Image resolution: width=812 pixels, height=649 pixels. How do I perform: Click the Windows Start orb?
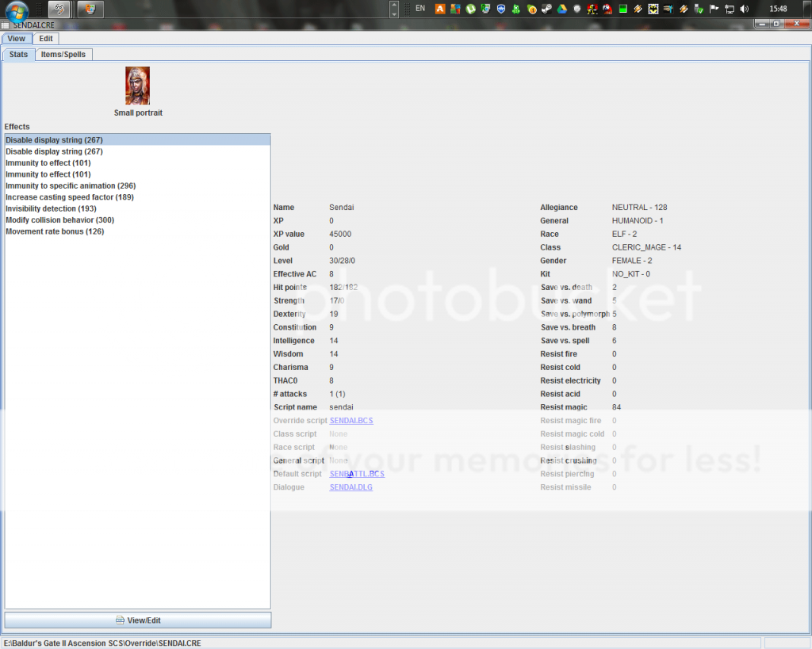(x=17, y=10)
